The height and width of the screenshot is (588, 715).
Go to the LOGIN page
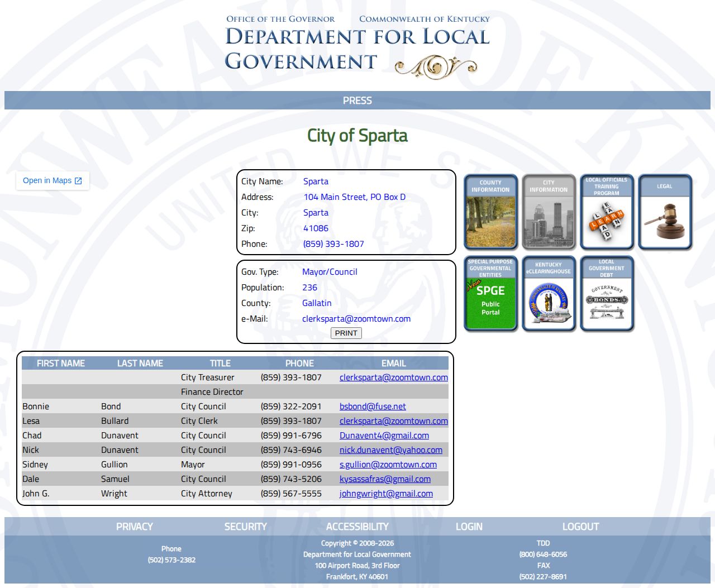(469, 527)
